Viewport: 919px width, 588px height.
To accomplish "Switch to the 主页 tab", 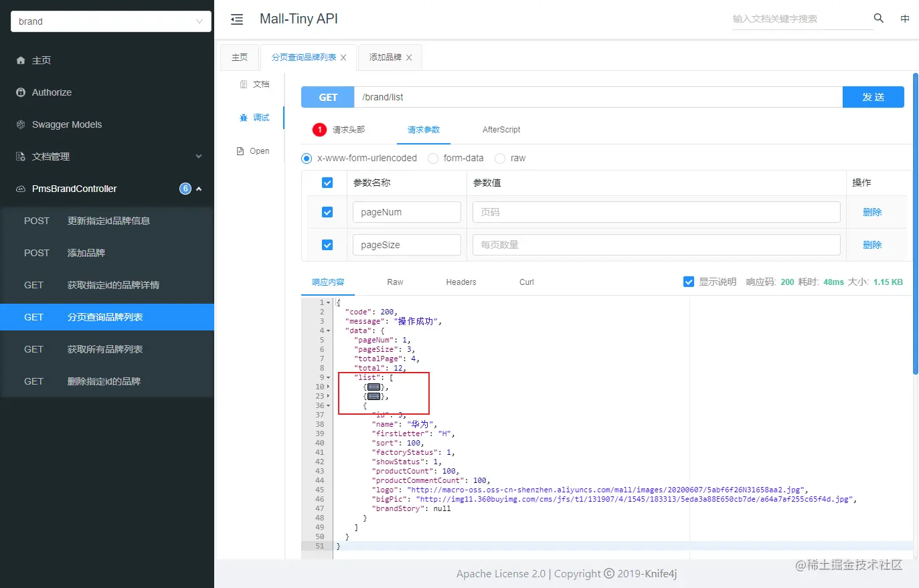I will 240,58.
